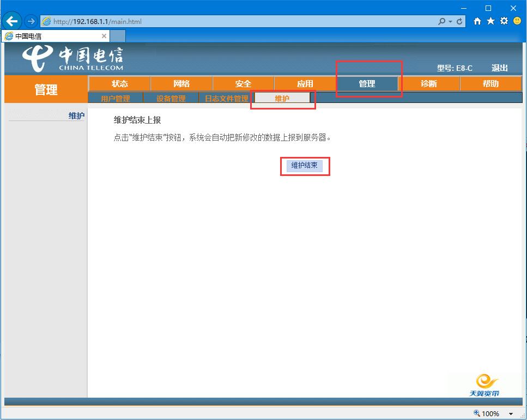This screenshot has height=420, width=527.
Task: Minimize the browser window
Action: coord(464,8)
